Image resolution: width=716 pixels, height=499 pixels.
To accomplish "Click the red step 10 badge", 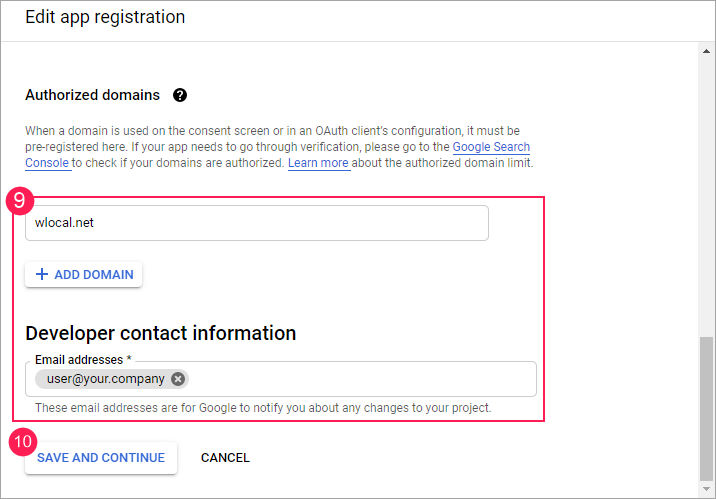I will 22,439.
